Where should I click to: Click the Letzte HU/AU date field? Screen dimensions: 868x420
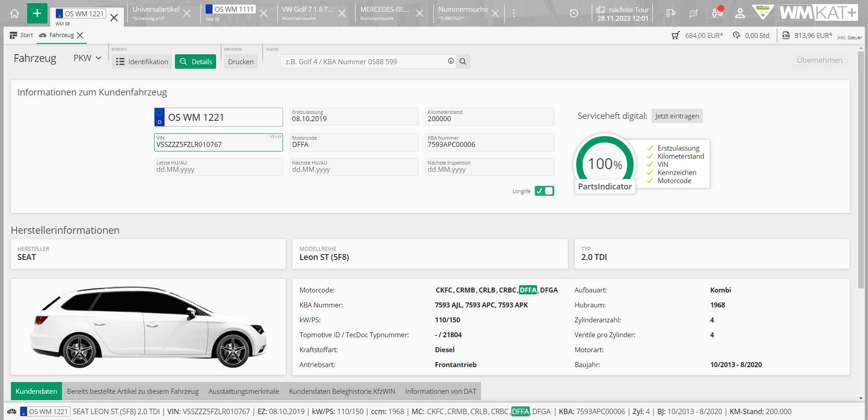218,167
